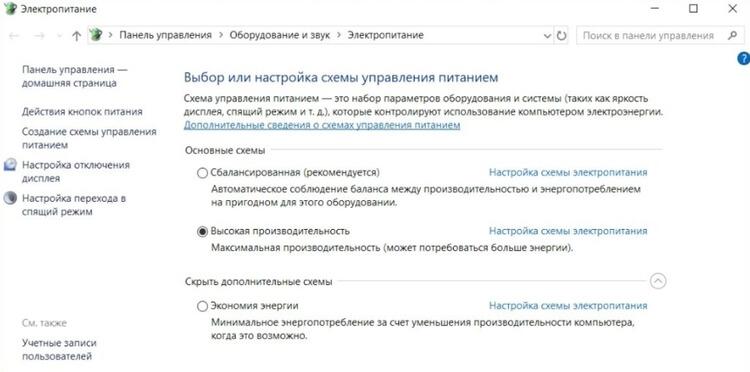The width and height of the screenshot is (750, 372).
Task: Click the Основные схемы heading
Action: [x=225, y=150]
